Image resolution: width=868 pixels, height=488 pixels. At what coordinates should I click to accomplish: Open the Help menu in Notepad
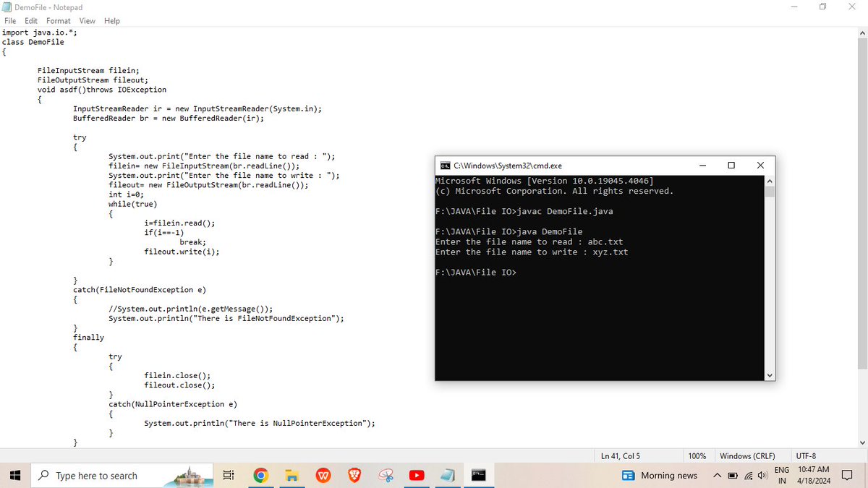112,21
